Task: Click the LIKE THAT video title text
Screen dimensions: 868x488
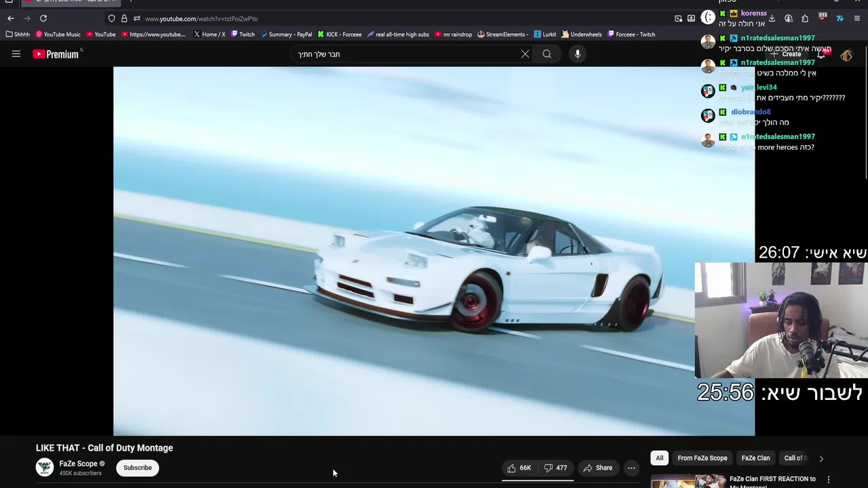Action: tap(104, 448)
